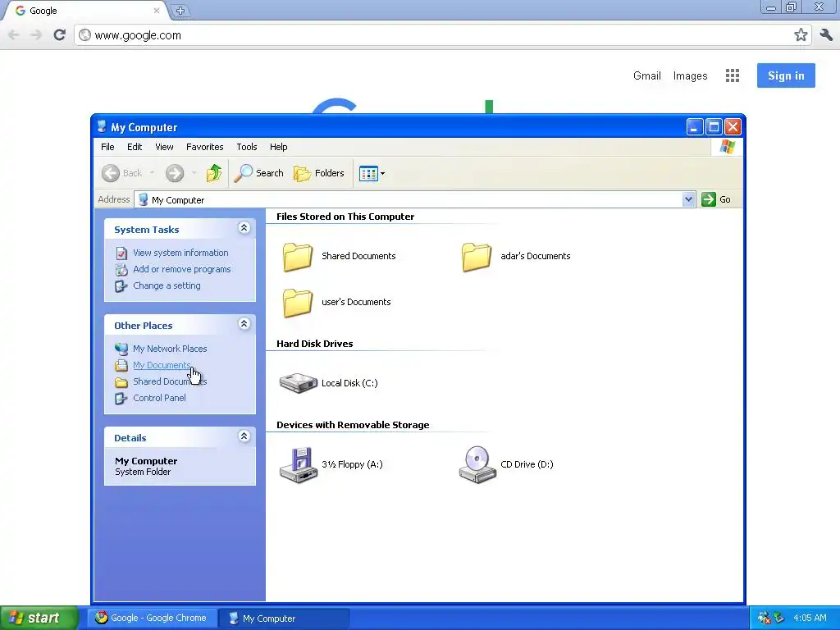Click the Up folder toolbar icon

click(x=214, y=173)
